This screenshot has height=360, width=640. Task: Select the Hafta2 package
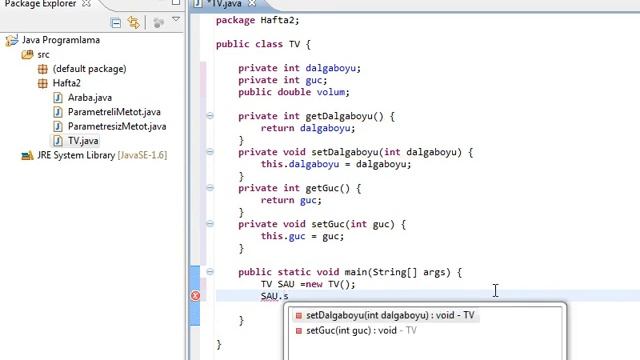[x=67, y=83]
